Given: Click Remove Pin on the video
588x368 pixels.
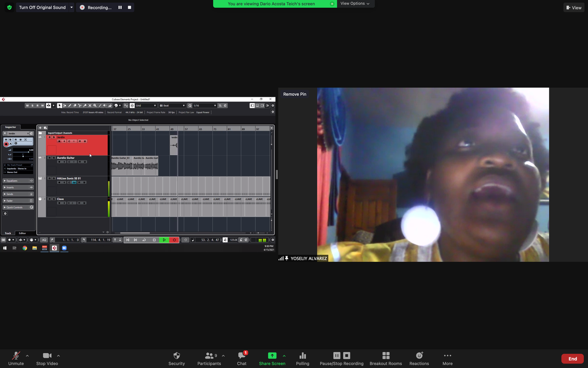Looking at the screenshot, I should pyautogui.click(x=295, y=94).
